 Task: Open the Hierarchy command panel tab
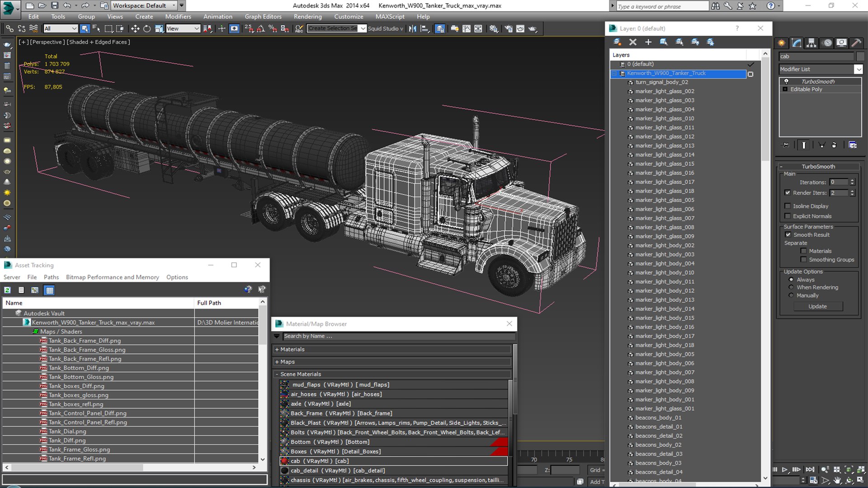[x=811, y=43]
